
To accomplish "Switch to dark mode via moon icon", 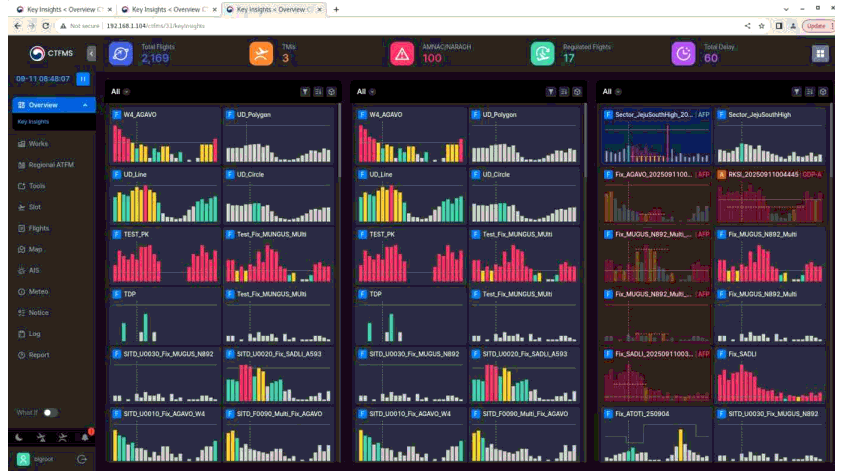I will 19,437.
